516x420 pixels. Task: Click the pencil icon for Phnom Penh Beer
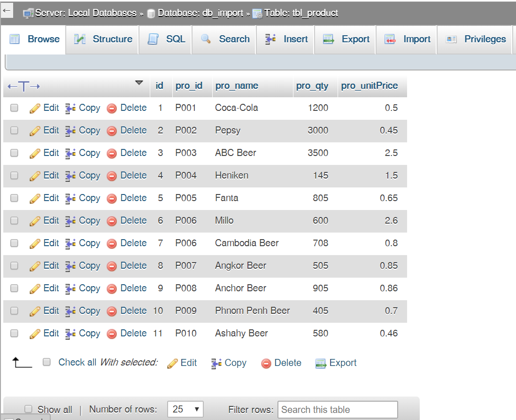click(35, 311)
